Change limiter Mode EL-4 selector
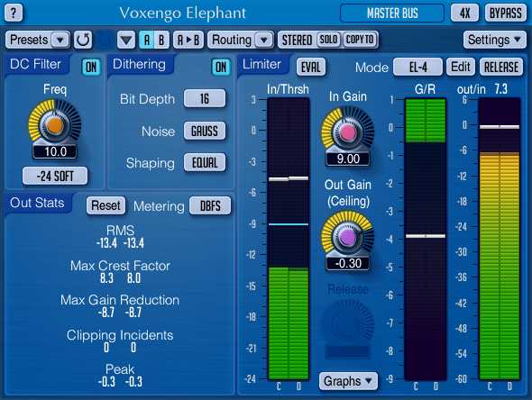Image resolution: width=532 pixels, height=400 pixels. [418, 67]
